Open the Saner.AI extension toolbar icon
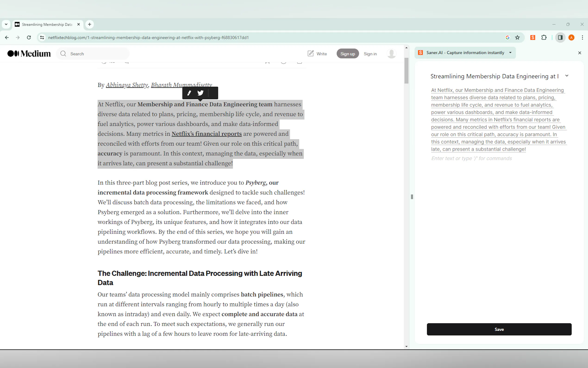This screenshot has width=588, height=368. click(x=533, y=38)
